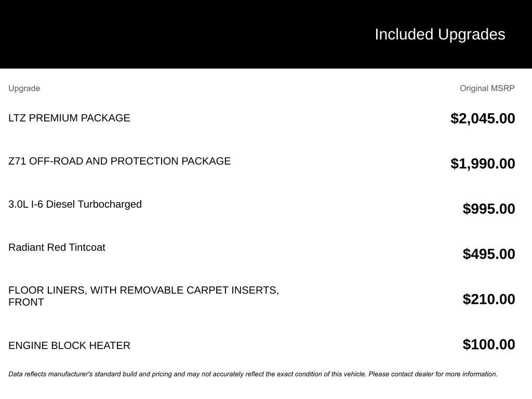
Task: Select the 3.0L I-6 Diesel Turbocharged entry
Action: 75,204
